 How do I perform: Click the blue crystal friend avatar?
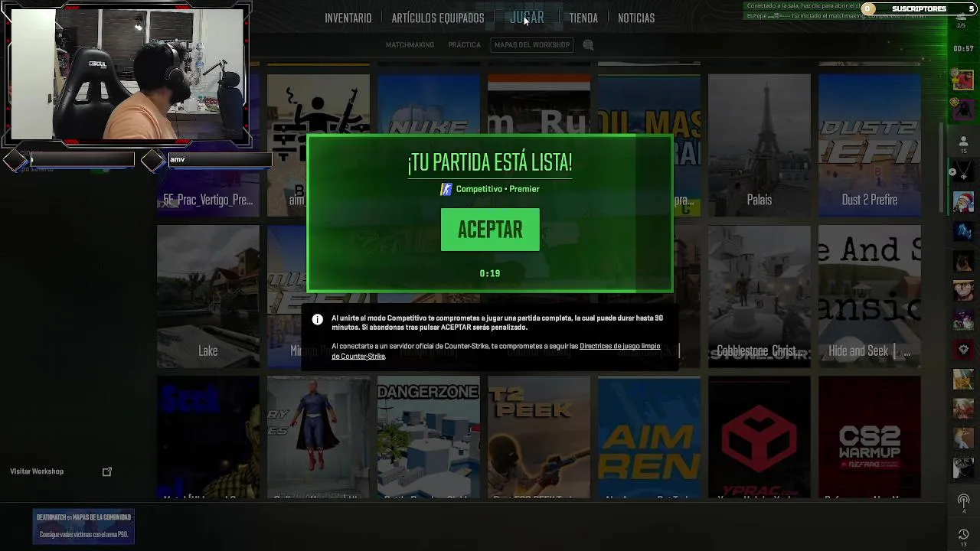(963, 231)
